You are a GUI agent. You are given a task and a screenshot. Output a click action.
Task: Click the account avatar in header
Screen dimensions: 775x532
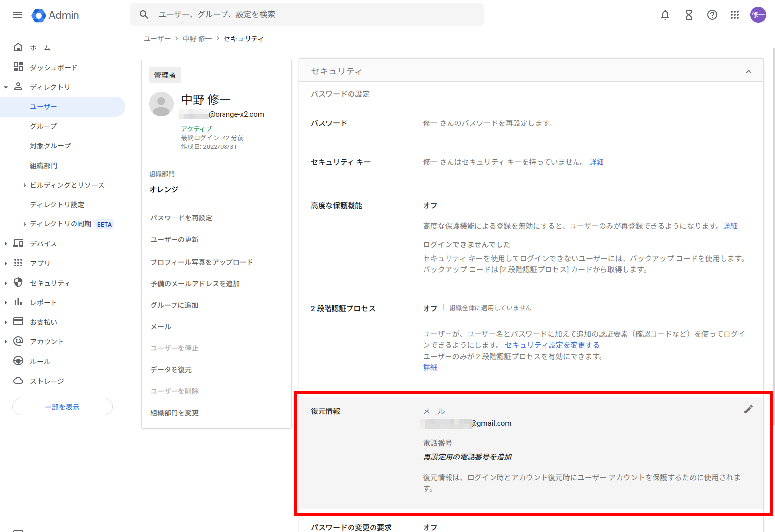(758, 15)
